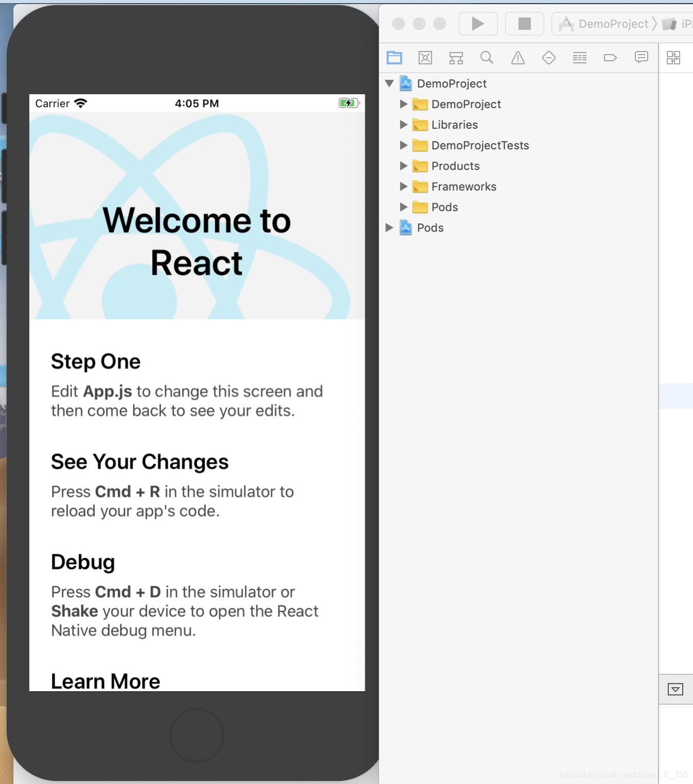693x784 pixels.
Task: Select the DemoProject scheme in toolbar
Action: (x=603, y=24)
